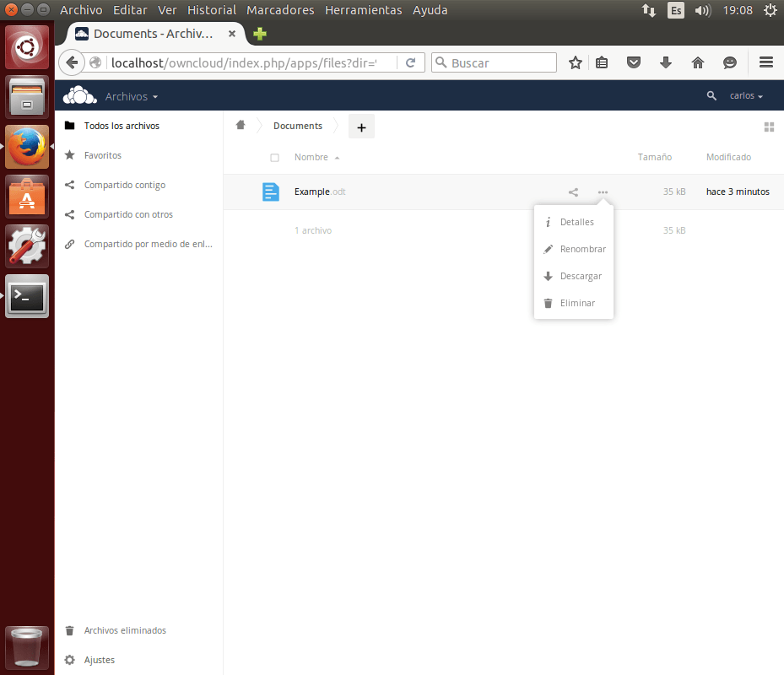This screenshot has width=784, height=675.
Task: Open System Settings launcher icon
Action: coord(27,246)
